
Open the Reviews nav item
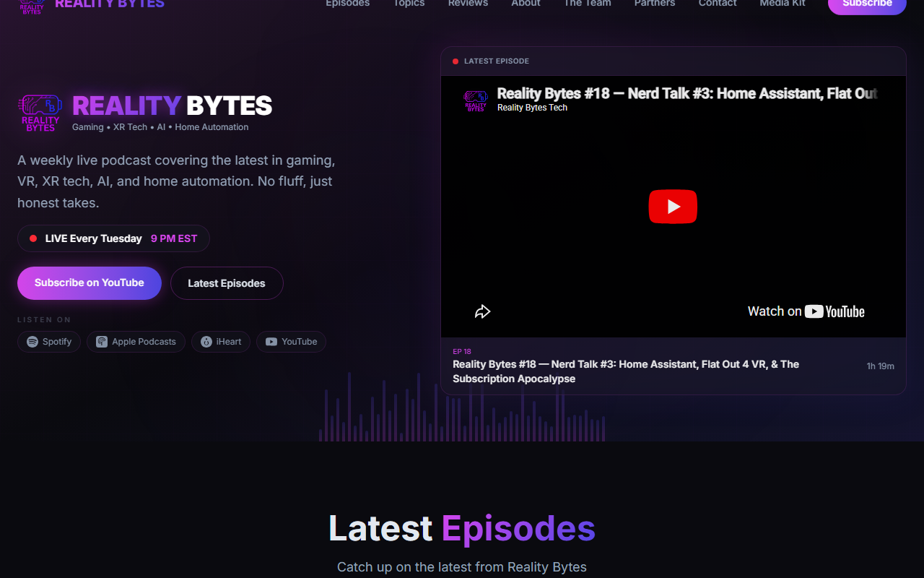(x=468, y=4)
